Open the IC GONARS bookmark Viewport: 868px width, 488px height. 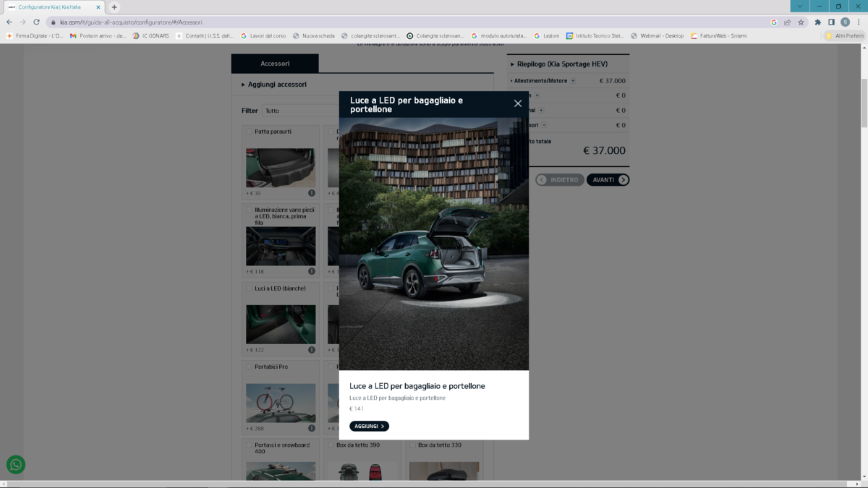coord(151,35)
